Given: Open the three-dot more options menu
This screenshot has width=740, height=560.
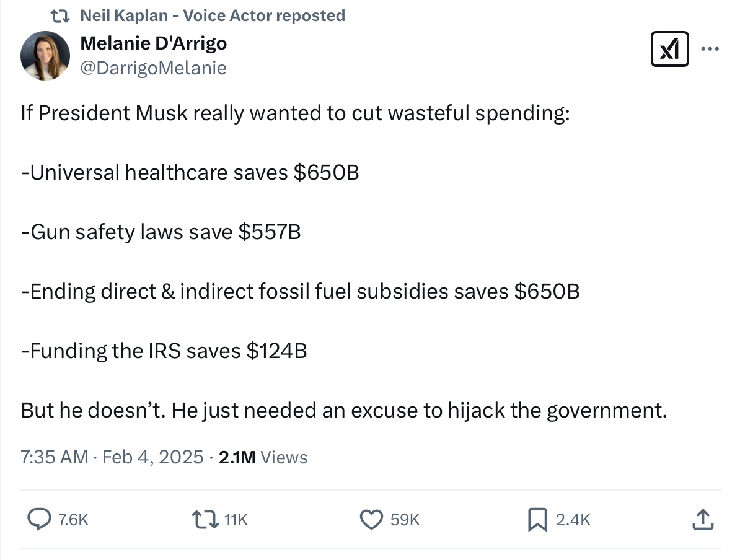Looking at the screenshot, I should (710, 48).
